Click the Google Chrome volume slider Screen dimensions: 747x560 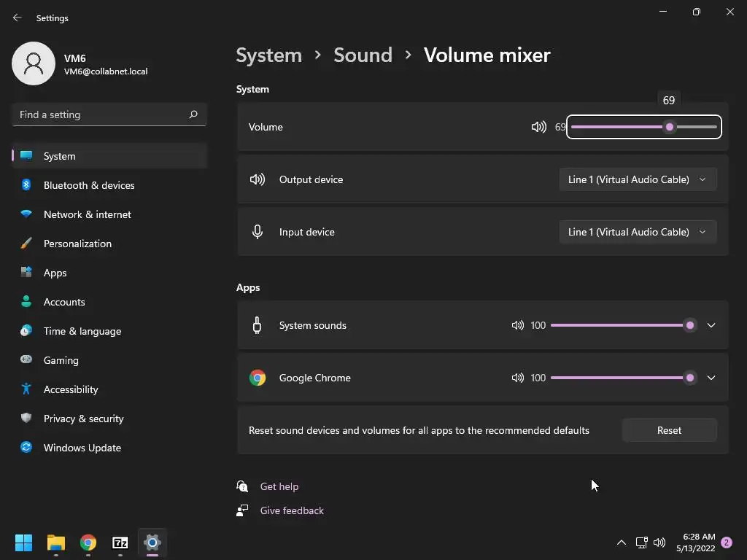(x=620, y=378)
